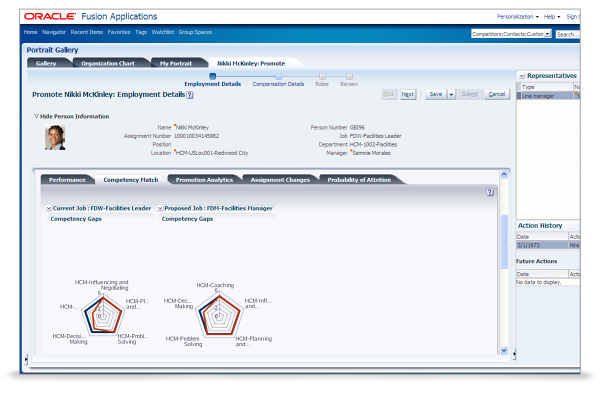Open the Help menu in header
This screenshot has width=600, height=400.
552,16
